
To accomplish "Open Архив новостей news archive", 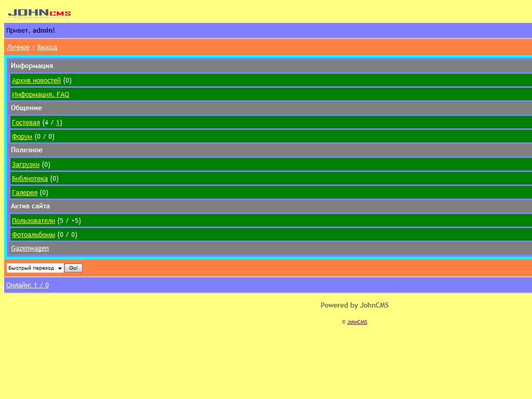I will pyautogui.click(x=36, y=81).
